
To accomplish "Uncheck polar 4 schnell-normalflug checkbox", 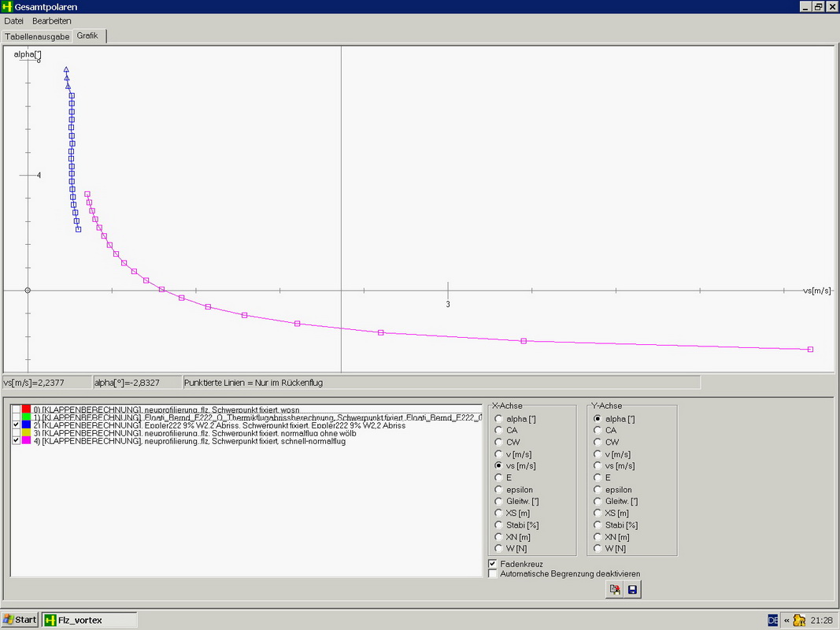I will tap(16, 441).
